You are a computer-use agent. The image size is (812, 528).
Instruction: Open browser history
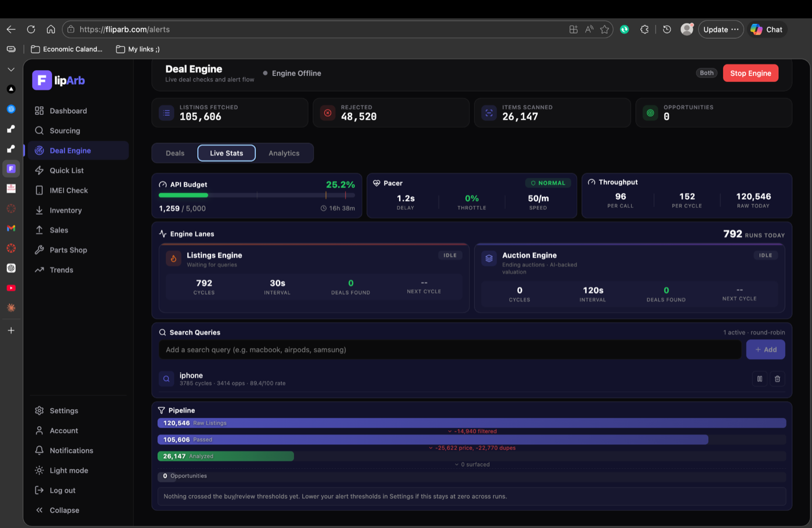[x=667, y=29]
